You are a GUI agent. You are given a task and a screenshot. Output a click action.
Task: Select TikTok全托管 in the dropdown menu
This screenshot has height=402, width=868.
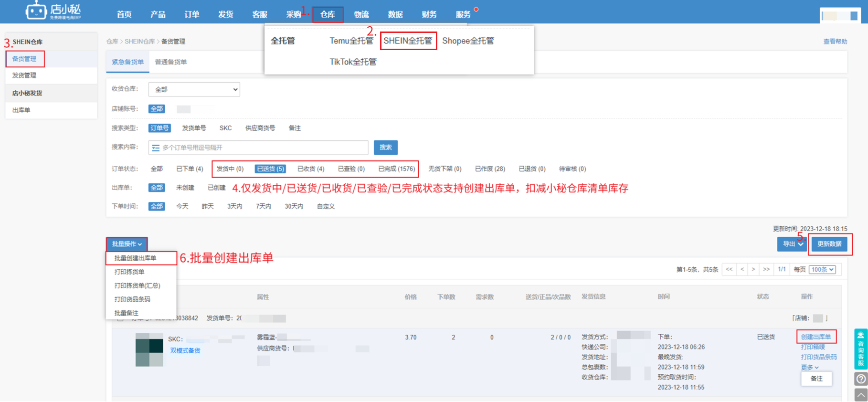click(353, 62)
